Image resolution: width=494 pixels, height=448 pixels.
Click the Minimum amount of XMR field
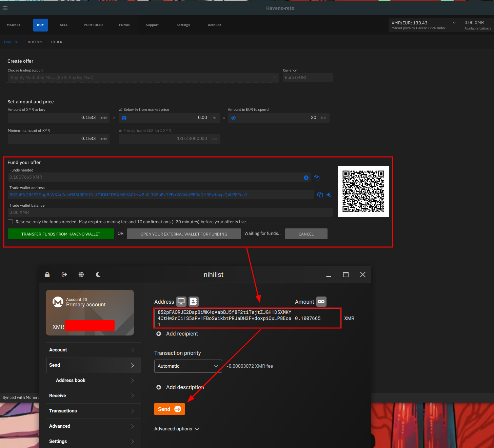(59, 139)
